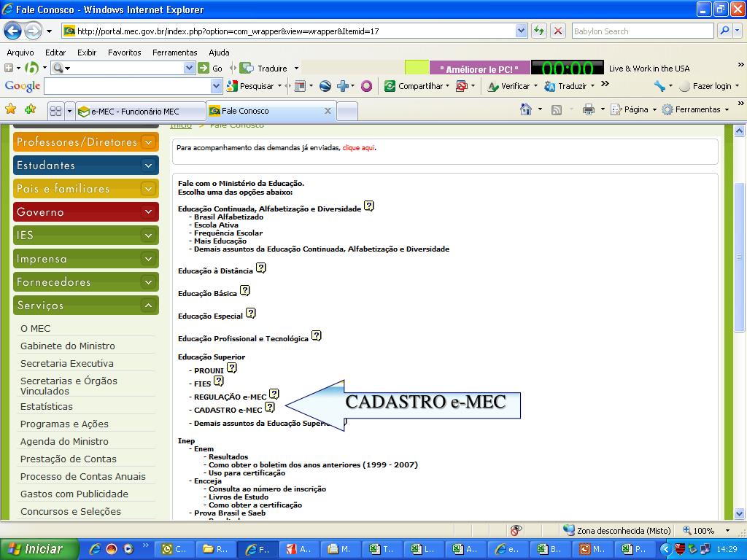Viewport: 747px width, 560px height.
Task: Open the Página toolbar dropdown
Action: [634, 109]
